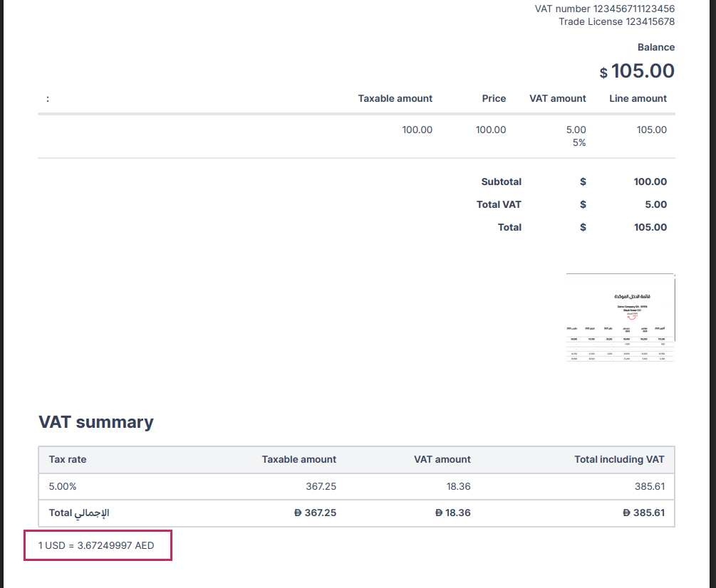Click the Total including VAT column header
The image size is (716, 588).
click(618, 459)
